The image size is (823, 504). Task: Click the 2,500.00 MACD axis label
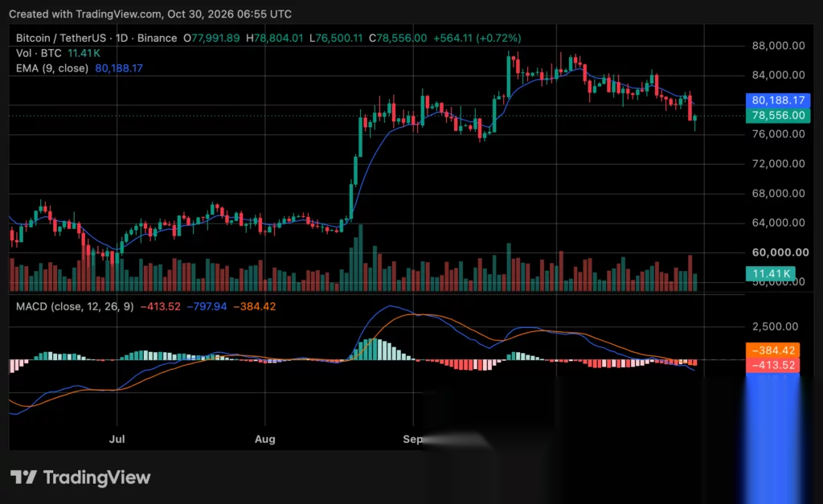[x=776, y=326]
